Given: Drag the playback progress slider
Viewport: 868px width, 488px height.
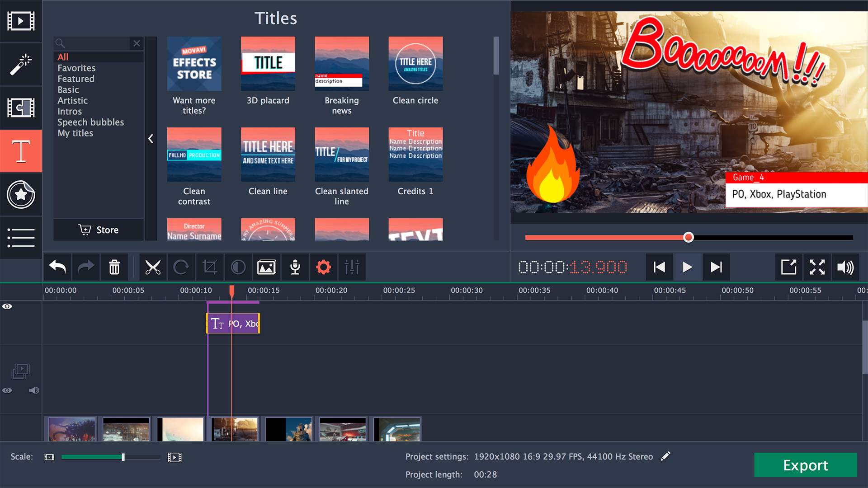Looking at the screenshot, I should pos(688,237).
